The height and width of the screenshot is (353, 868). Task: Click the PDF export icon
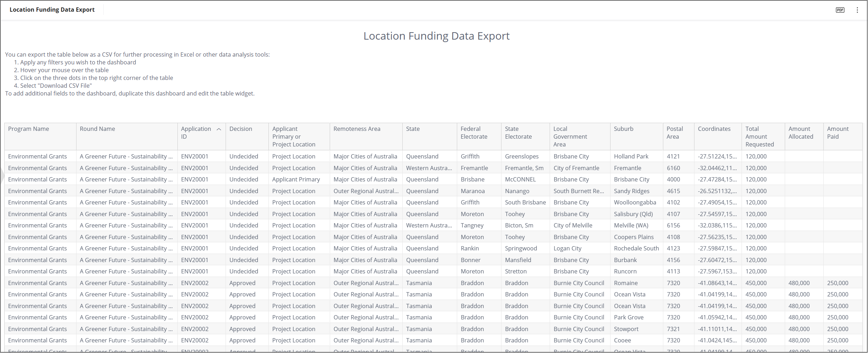(840, 10)
